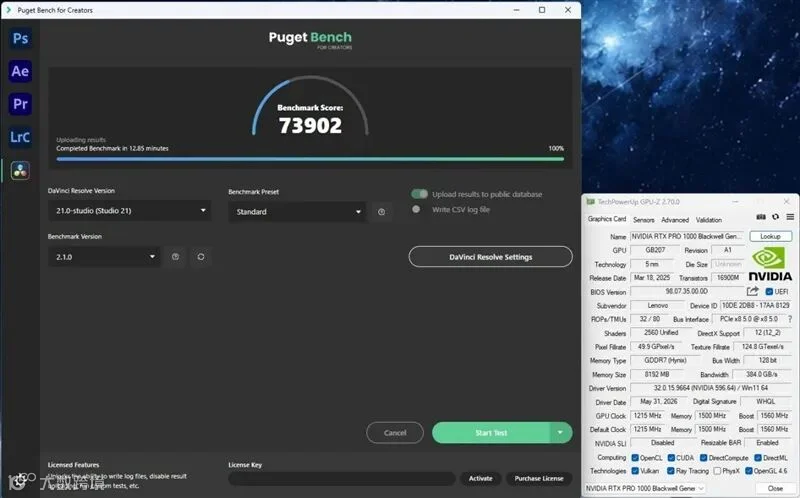
Task: Click the bus interface question mark in GPU-Z
Action: click(790, 319)
